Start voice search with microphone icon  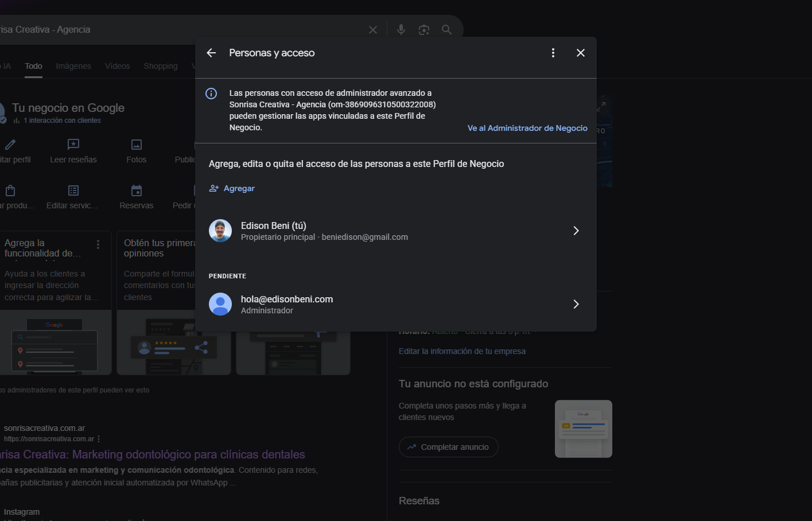tap(401, 30)
